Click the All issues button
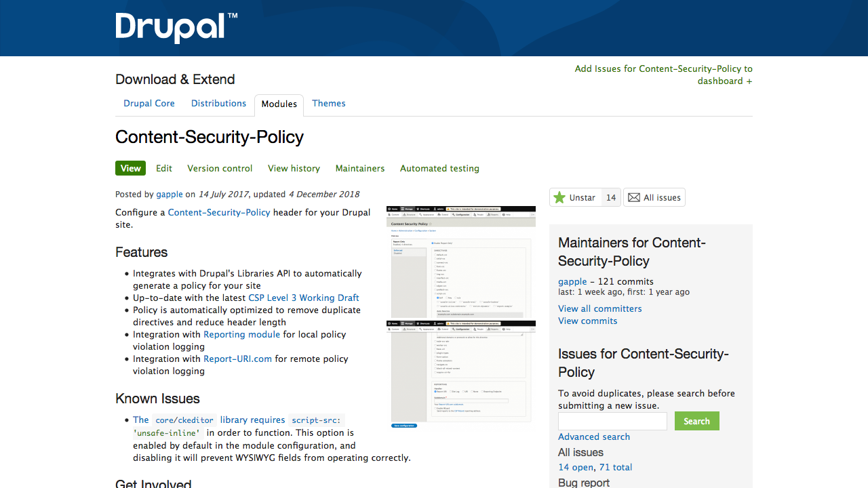This screenshot has width=868, height=488. pos(654,197)
